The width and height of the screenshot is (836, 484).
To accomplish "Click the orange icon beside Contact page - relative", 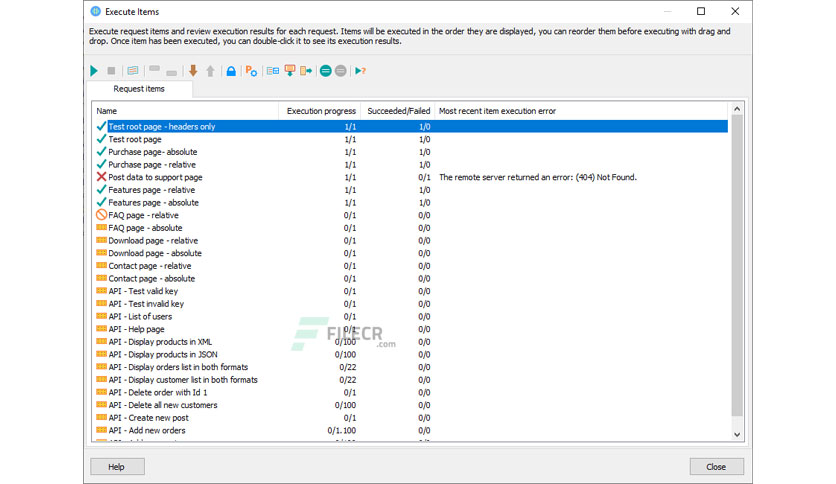I will (101, 265).
